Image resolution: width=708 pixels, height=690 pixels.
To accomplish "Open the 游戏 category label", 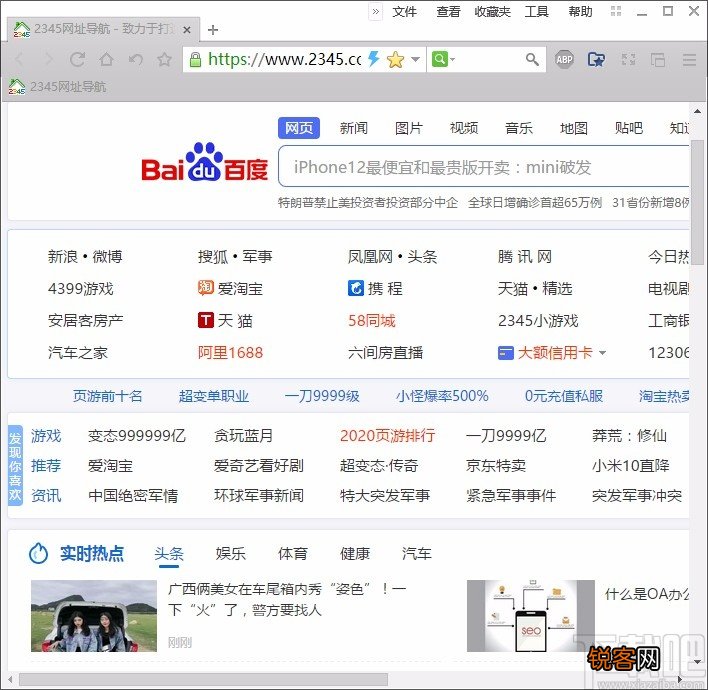I will [x=46, y=436].
